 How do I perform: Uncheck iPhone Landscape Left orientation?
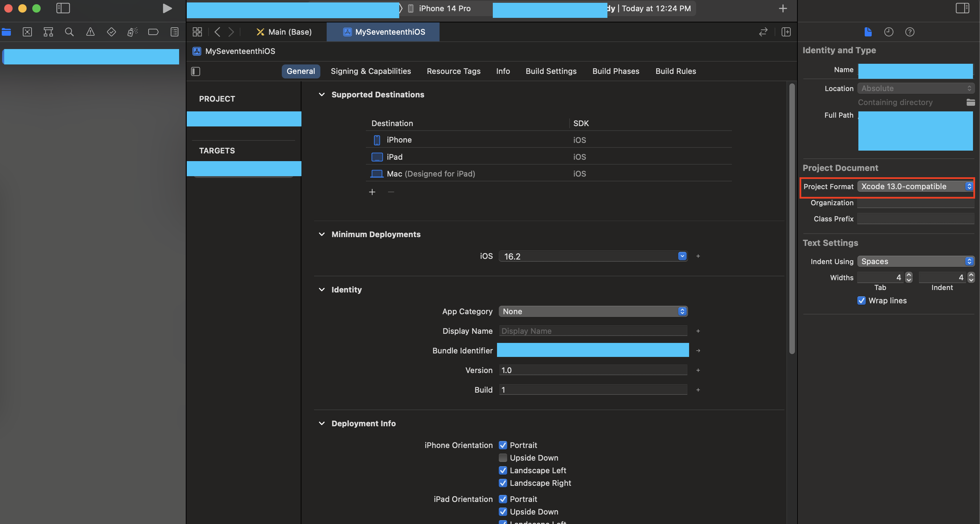click(x=503, y=470)
